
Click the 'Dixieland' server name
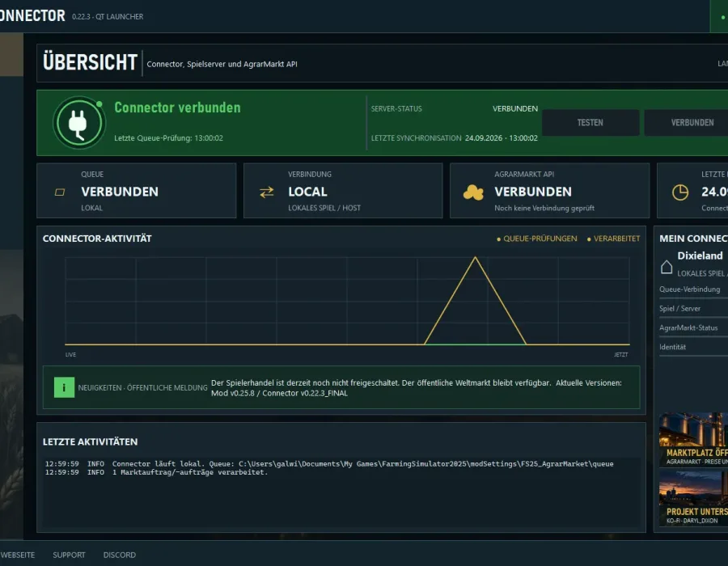click(700, 256)
